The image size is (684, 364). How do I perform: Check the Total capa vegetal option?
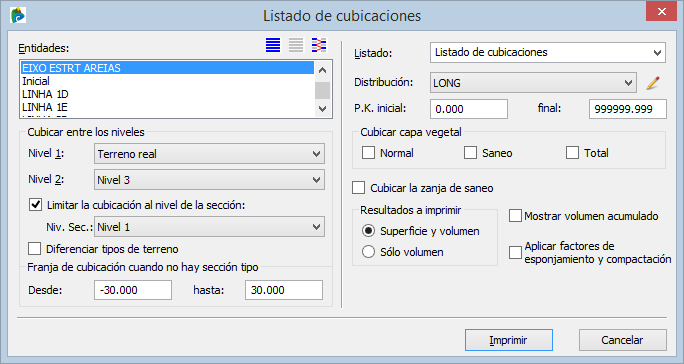click(x=572, y=153)
